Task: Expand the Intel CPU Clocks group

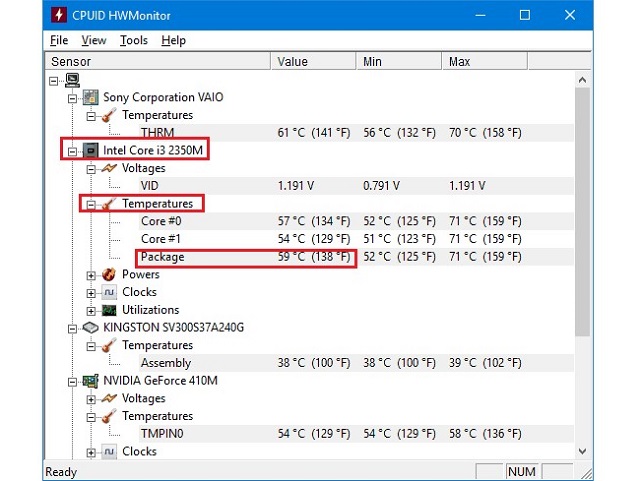Action: point(91,293)
